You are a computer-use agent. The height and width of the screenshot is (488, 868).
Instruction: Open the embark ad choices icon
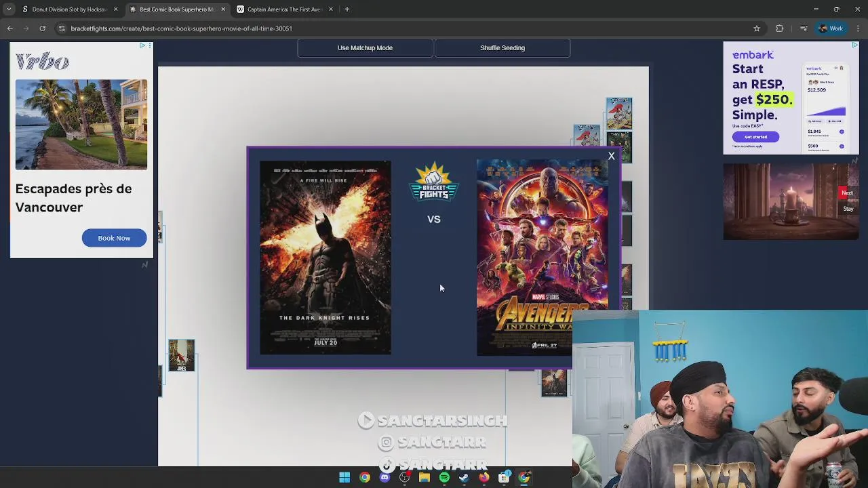(854, 45)
